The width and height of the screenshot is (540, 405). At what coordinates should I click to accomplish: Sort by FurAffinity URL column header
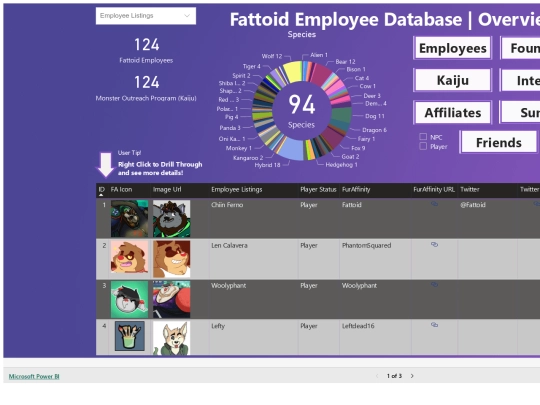tap(434, 189)
